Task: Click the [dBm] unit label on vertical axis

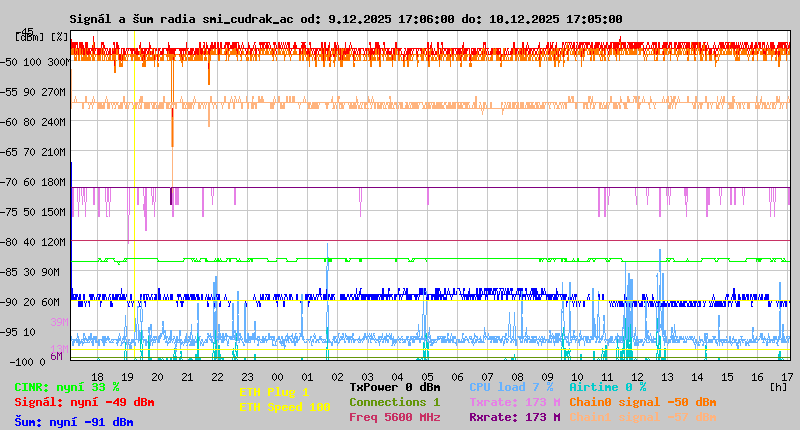Action: [x=27, y=37]
